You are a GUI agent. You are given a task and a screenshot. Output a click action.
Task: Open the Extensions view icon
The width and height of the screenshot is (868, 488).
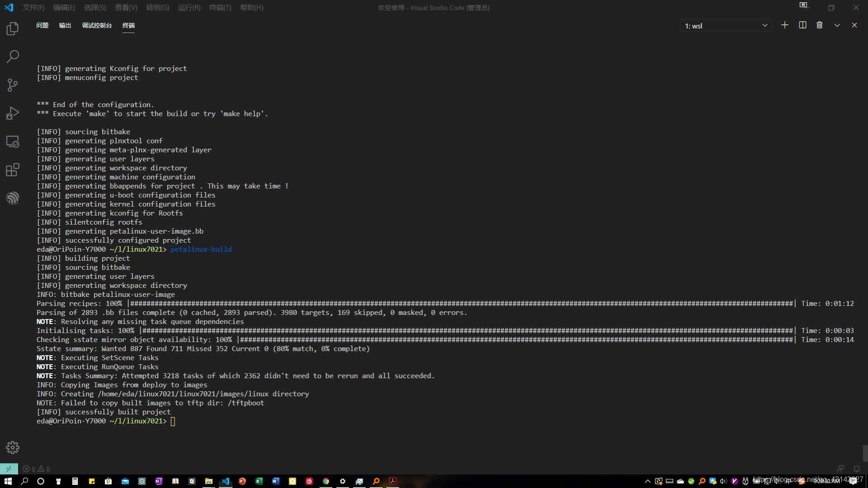point(12,169)
